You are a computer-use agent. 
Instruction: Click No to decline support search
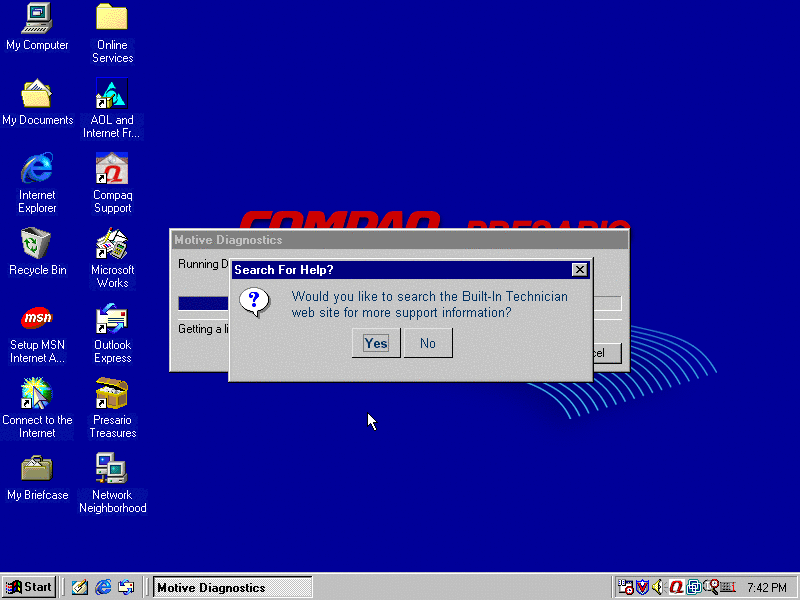(428, 343)
